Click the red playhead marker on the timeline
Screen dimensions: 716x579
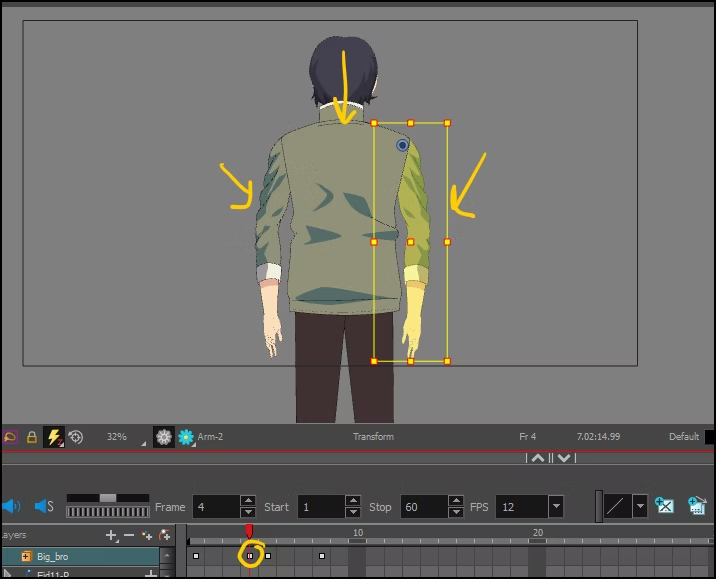point(249,531)
